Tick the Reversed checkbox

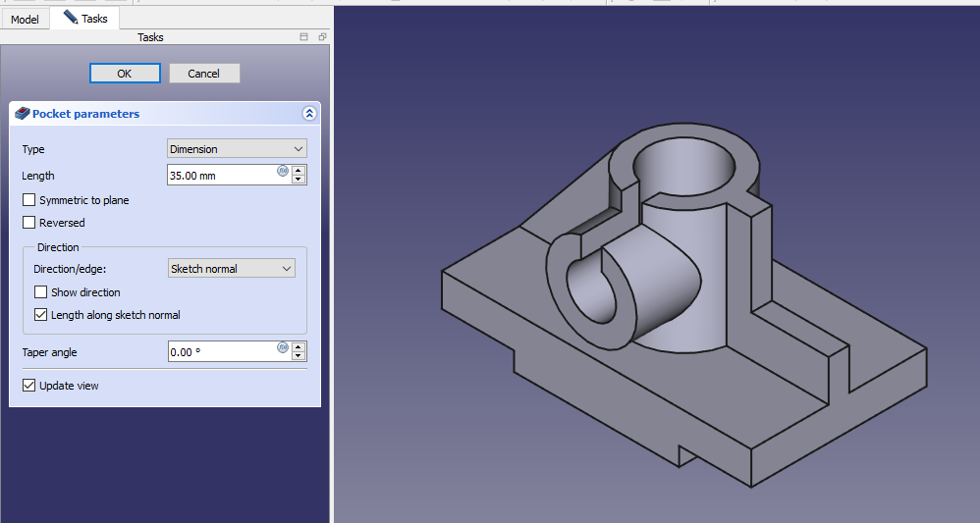(x=29, y=223)
